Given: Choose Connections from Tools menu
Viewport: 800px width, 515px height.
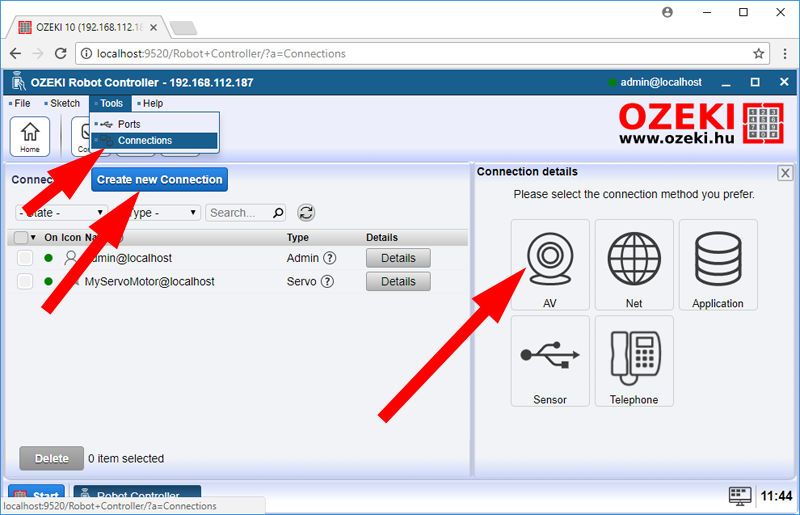Looking at the screenshot, I should tap(155, 140).
